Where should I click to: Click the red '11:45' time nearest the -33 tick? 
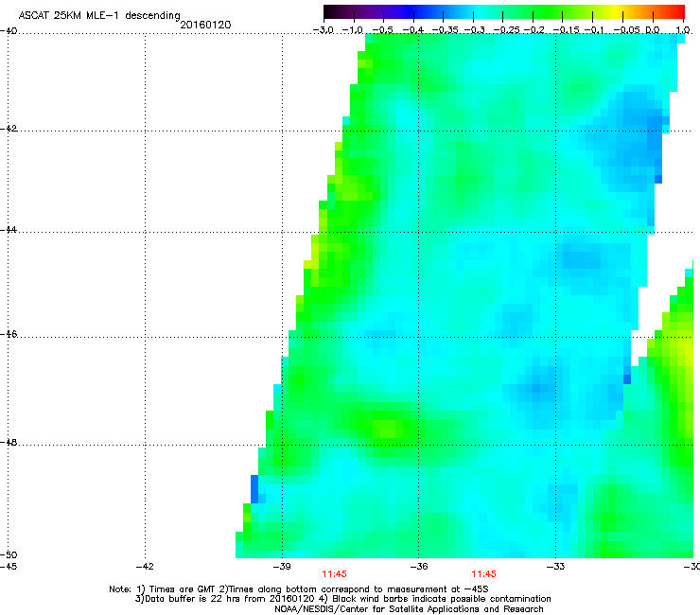(484, 574)
